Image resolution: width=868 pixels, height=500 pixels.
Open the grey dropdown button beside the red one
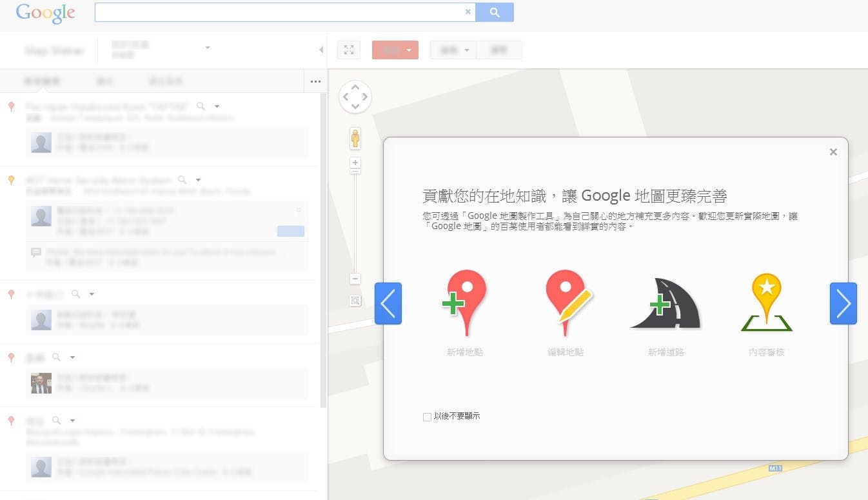[x=453, y=50]
